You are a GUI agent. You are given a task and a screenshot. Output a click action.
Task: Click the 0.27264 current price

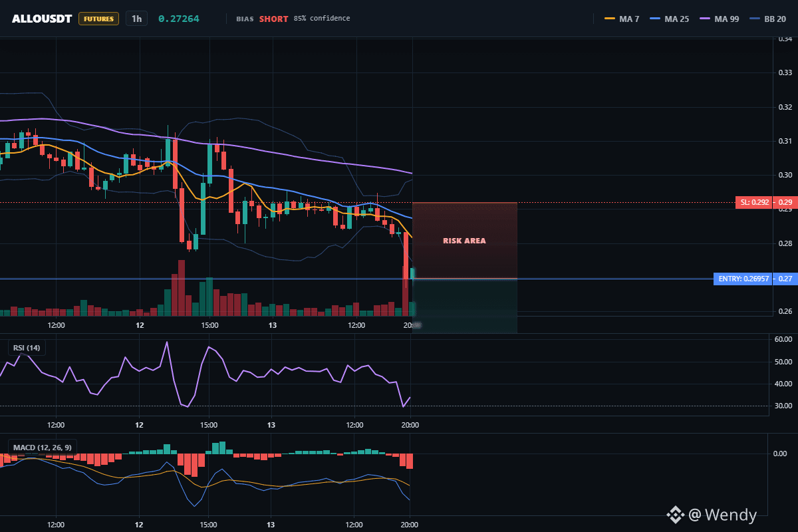click(x=179, y=19)
